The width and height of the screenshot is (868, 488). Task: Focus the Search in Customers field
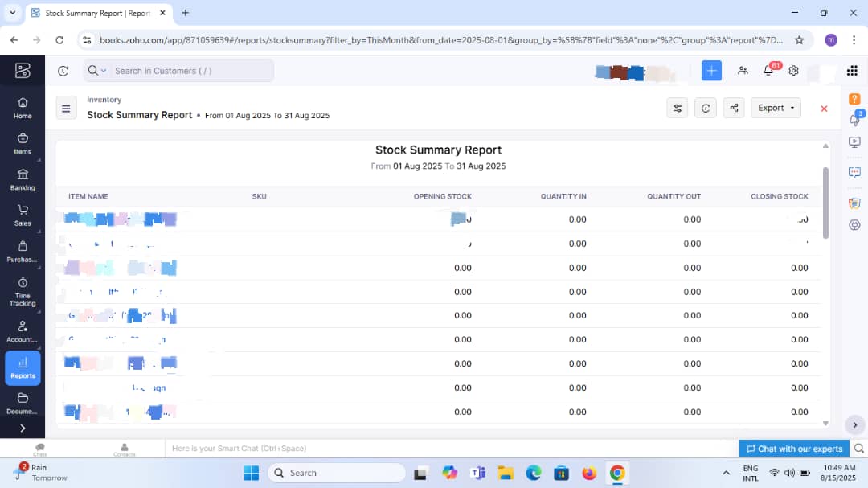coord(191,71)
